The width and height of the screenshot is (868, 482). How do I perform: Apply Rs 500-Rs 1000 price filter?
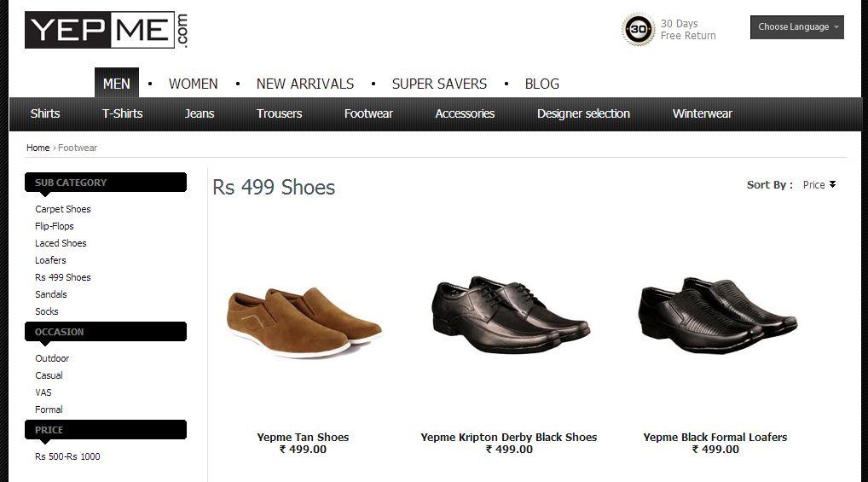[x=67, y=456]
